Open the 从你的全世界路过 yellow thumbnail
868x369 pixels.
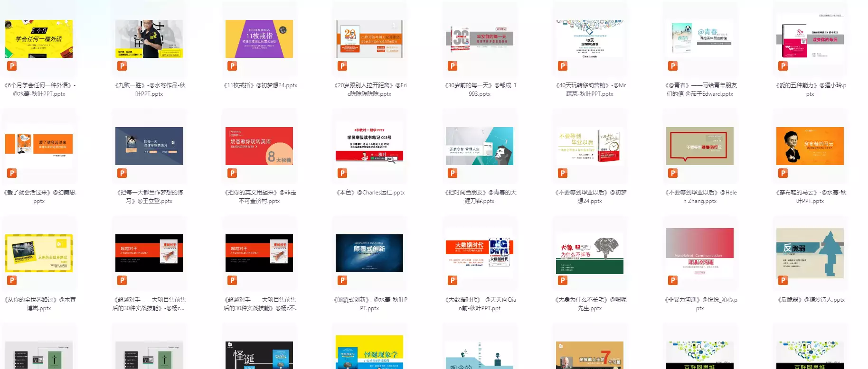pyautogui.click(x=39, y=253)
